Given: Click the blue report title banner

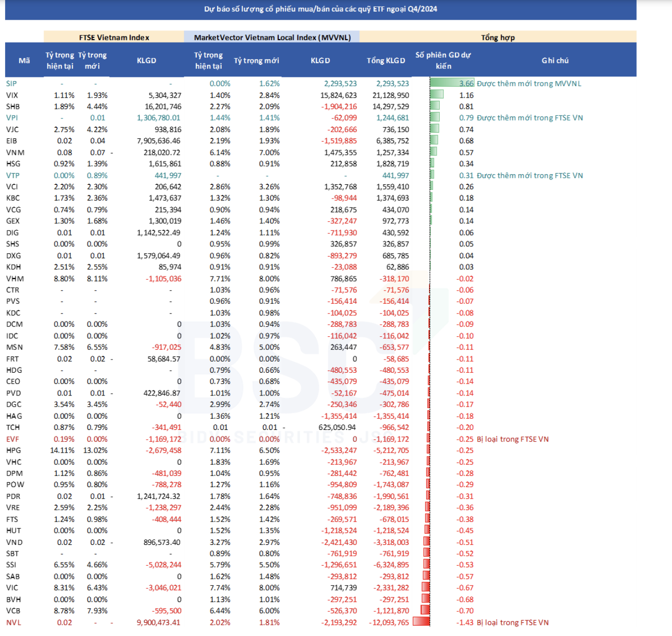Looking at the screenshot, I should [x=320, y=9].
